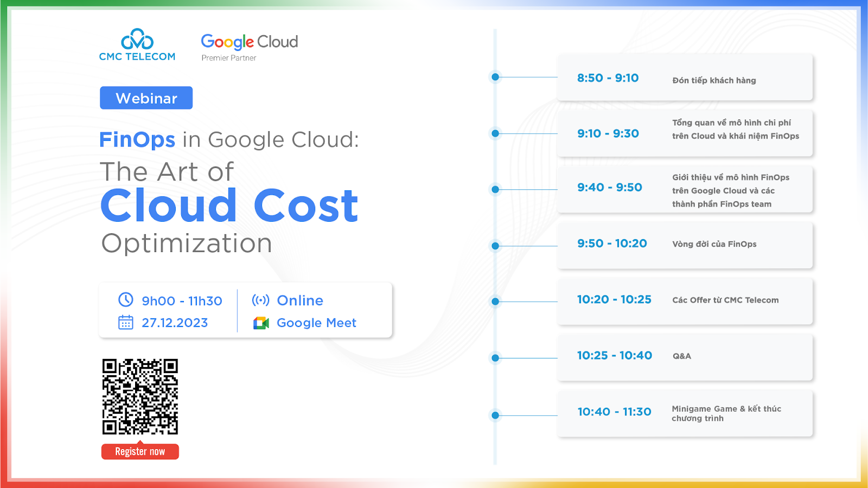Screen dimensions: 868x488
Task: Click the Google Meet camera icon
Action: click(x=261, y=323)
